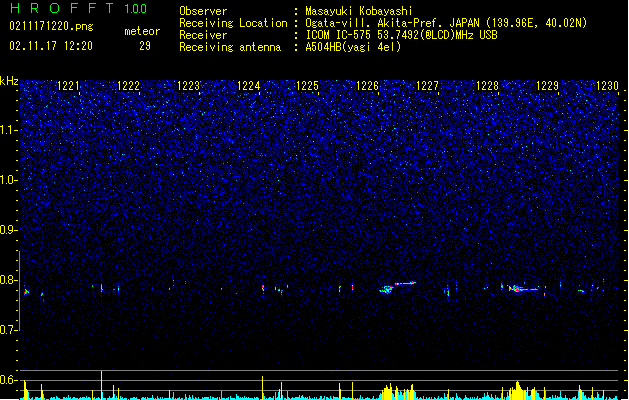This screenshot has height=400, width=629.
Task: Click the 1226 time marker
Action: (367, 86)
